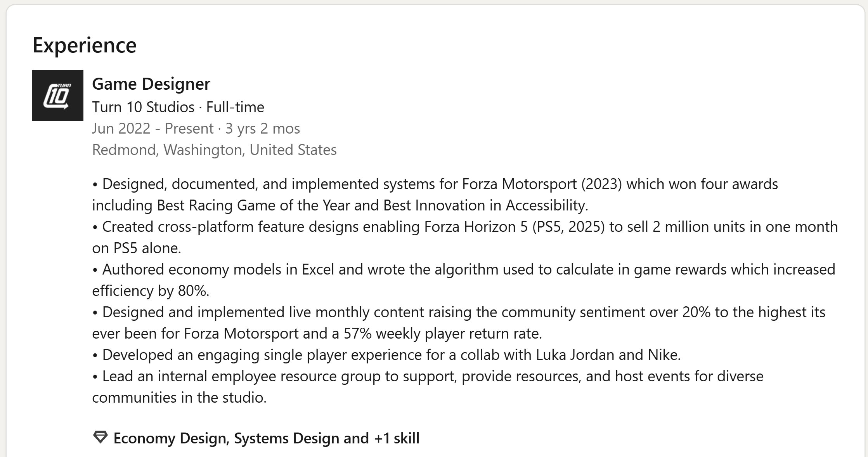Open the Turn 10 Studios company name
Image resolution: width=868 pixels, height=457 pixels.
click(x=143, y=107)
